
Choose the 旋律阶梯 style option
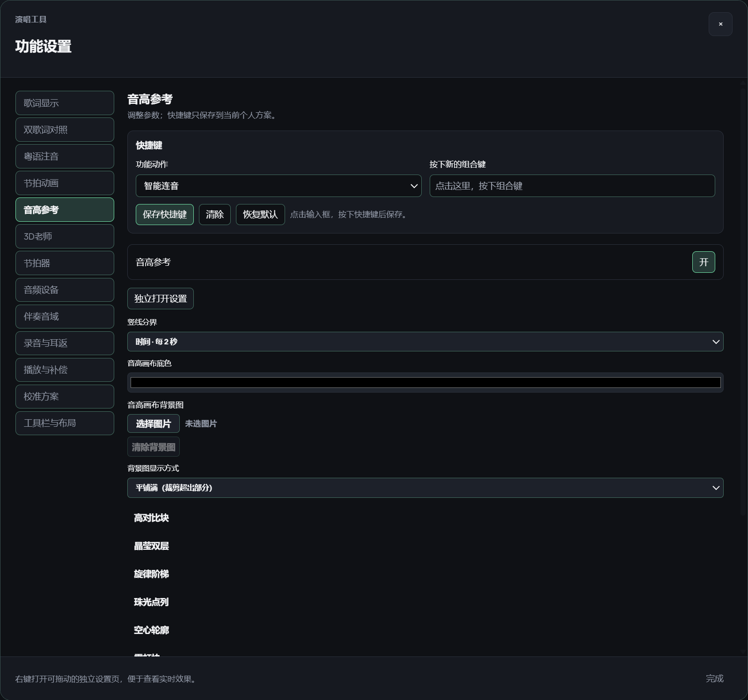click(151, 574)
